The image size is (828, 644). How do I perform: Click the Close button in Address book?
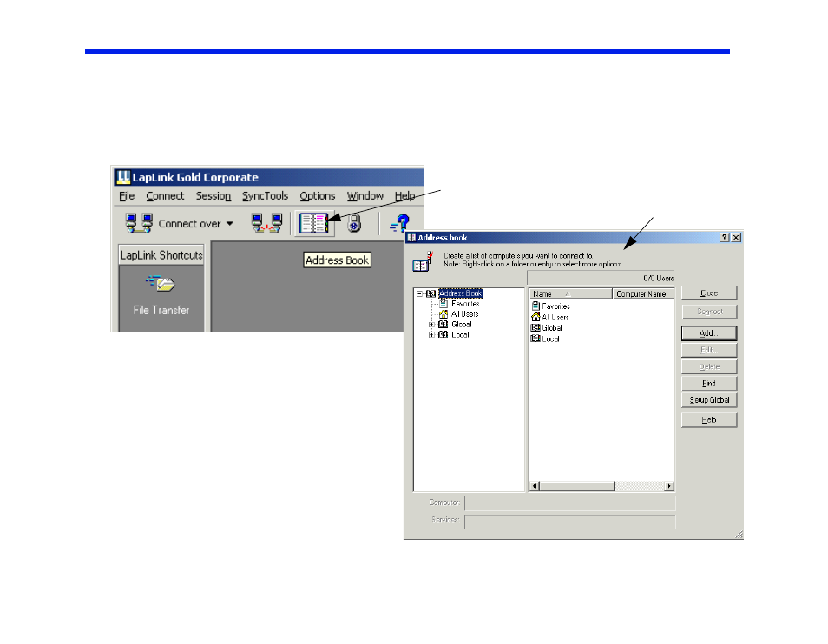tap(708, 293)
